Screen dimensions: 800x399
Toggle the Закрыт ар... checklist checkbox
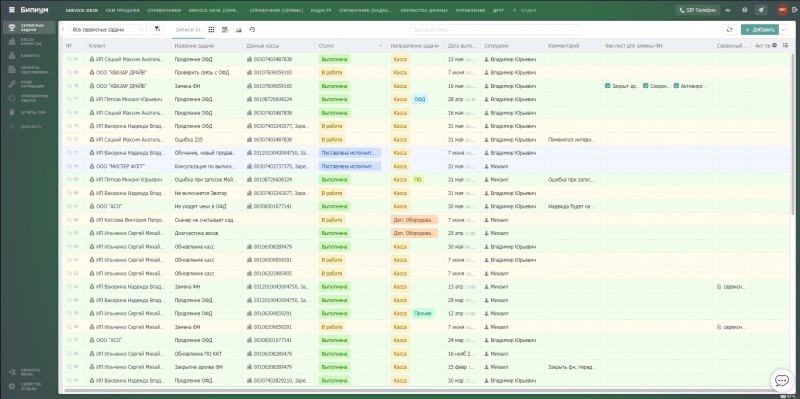608,86
